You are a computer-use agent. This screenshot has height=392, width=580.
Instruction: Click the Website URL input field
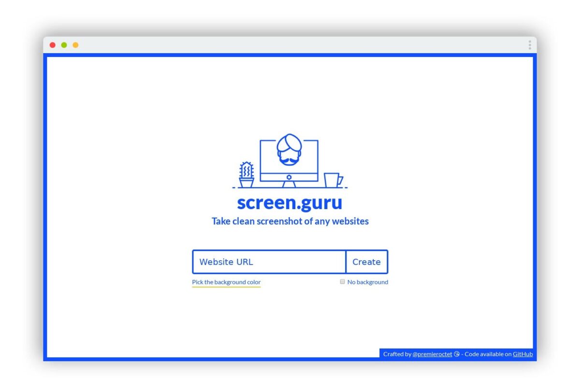pyautogui.click(x=269, y=262)
